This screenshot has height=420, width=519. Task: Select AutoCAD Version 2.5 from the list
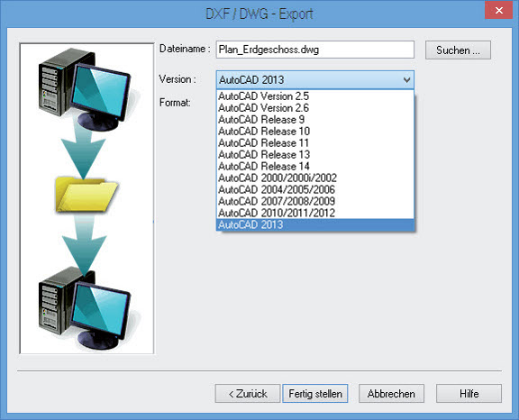click(315, 96)
